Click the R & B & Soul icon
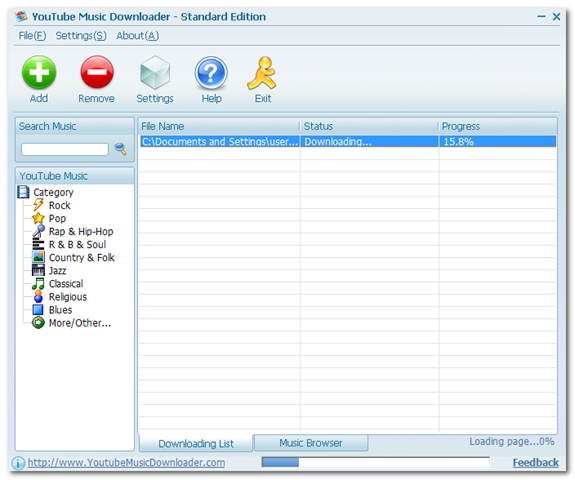 (x=38, y=245)
